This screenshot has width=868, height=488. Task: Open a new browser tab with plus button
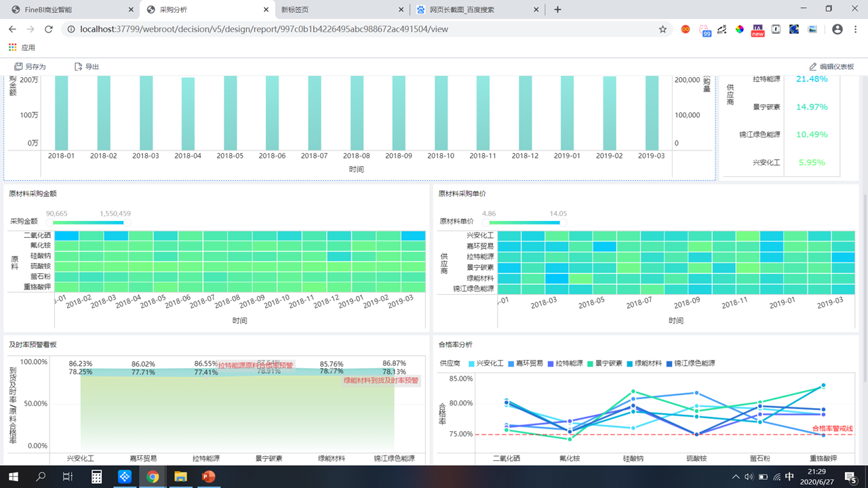coord(557,9)
